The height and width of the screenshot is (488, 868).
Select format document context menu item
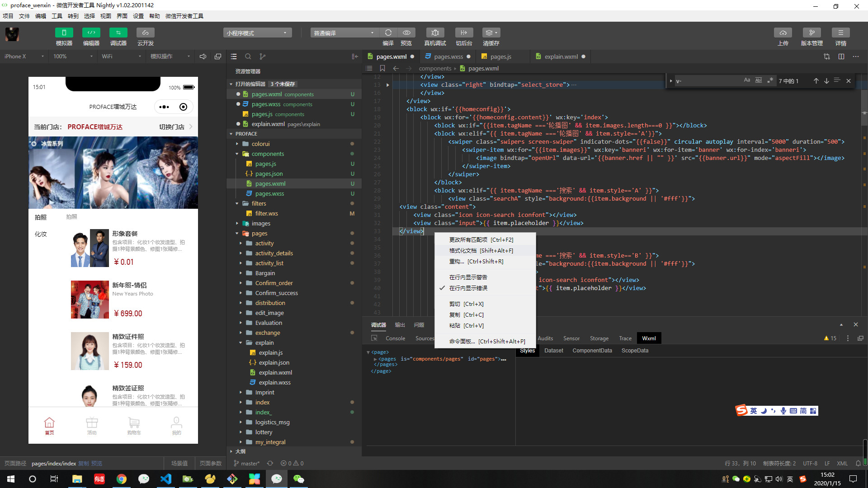click(x=481, y=250)
